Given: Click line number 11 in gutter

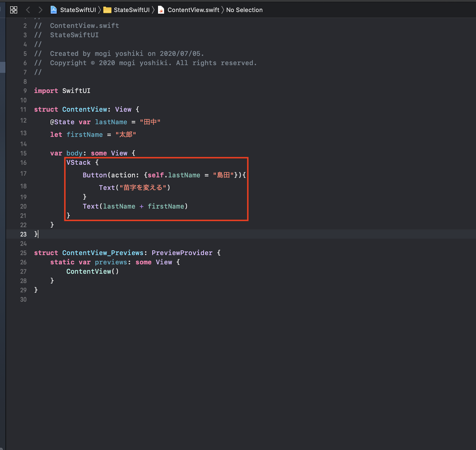Looking at the screenshot, I should [23, 109].
